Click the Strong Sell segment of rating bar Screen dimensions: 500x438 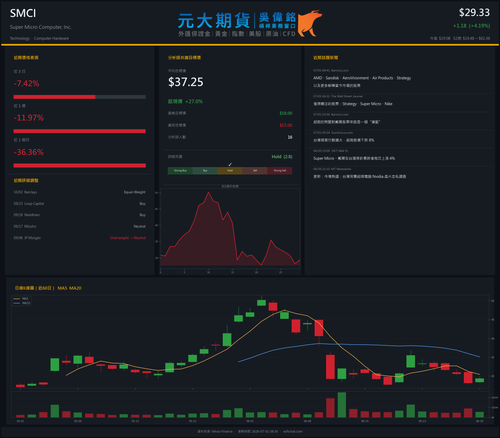[280, 171]
